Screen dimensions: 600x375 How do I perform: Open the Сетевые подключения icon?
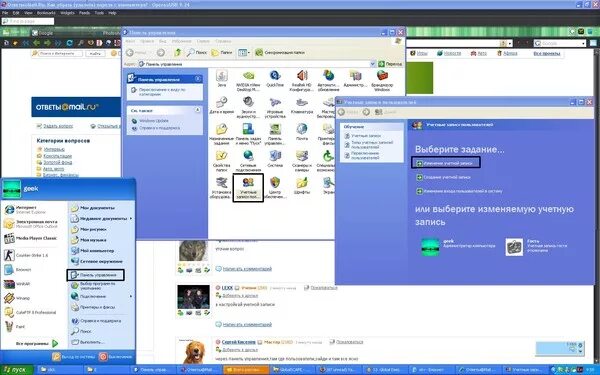coord(248,161)
